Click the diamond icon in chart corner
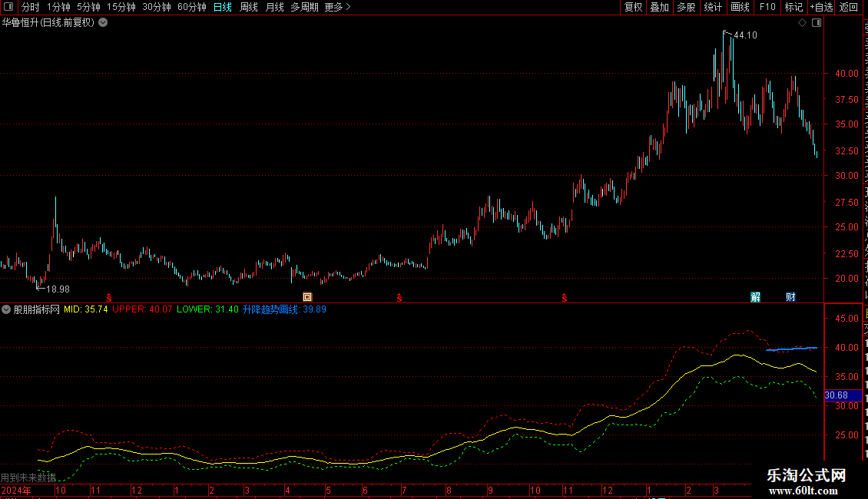Screen dimensions: 868x499 802,23
